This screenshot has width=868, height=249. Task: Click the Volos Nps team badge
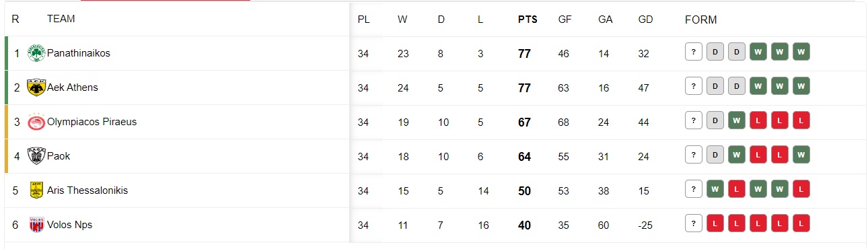[x=36, y=225]
